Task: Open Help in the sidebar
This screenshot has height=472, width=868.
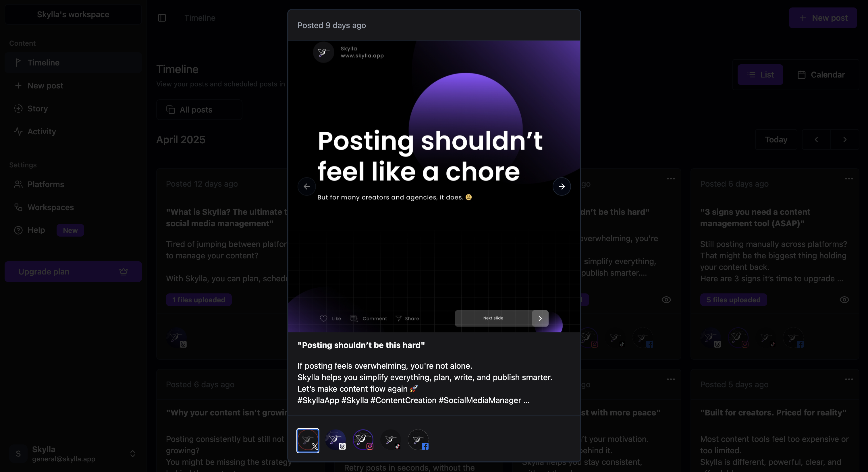Action: click(73, 230)
